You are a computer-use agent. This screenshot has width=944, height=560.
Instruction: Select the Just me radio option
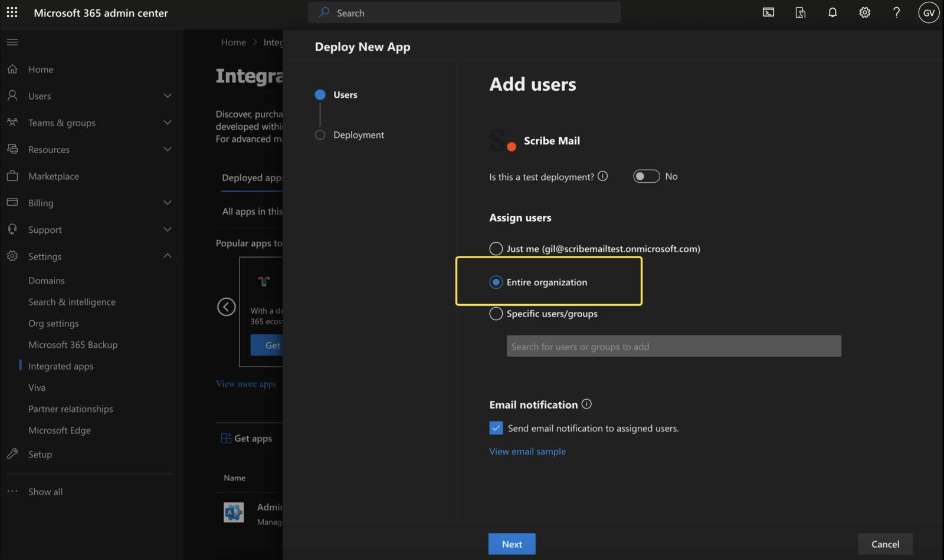[x=496, y=249]
